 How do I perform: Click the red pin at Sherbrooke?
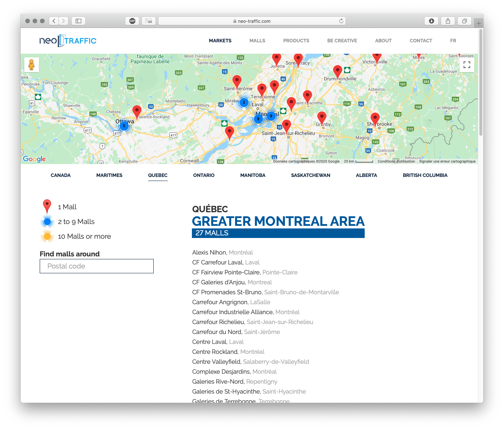tap(375, 118)
